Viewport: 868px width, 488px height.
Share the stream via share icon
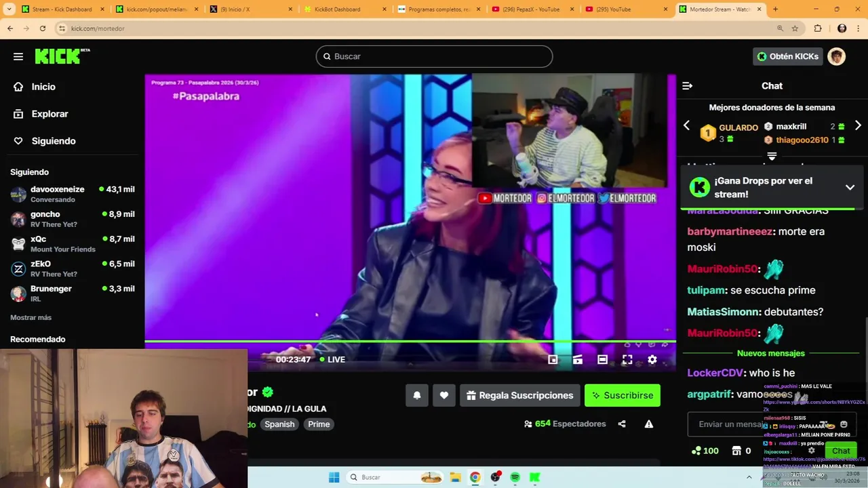pos(622,424)
